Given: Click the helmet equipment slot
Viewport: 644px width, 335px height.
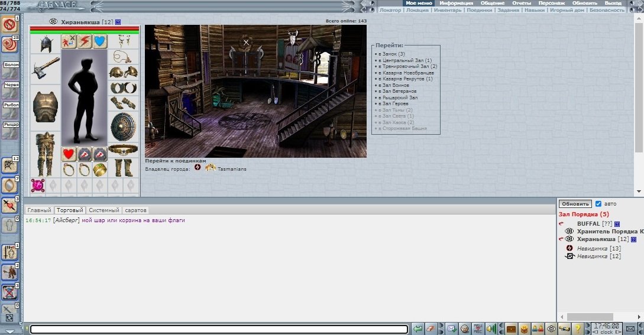Looking at the screenshot, I should pyautogui.click(x=45, y=43).
